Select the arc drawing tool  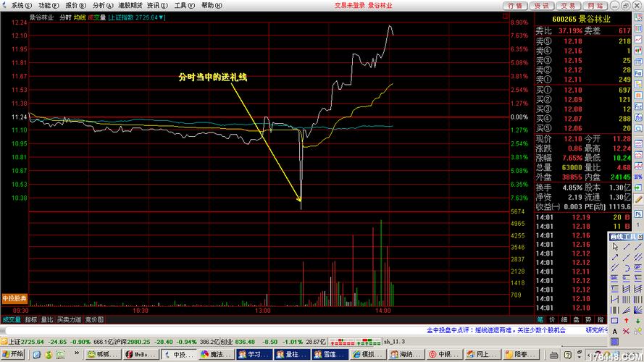click(x=626, y=268)
